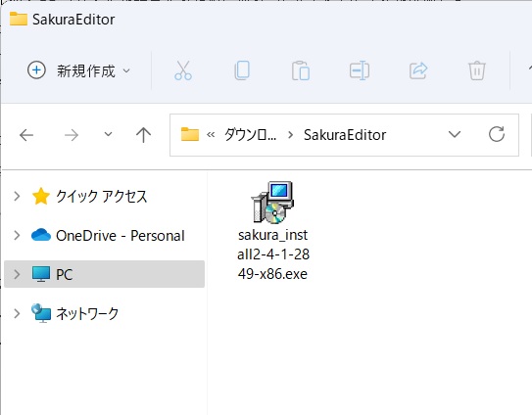Select PC in the navigation pane
Image resolution: width=532 pixels, height=415 pixels.
click(105, 274)
